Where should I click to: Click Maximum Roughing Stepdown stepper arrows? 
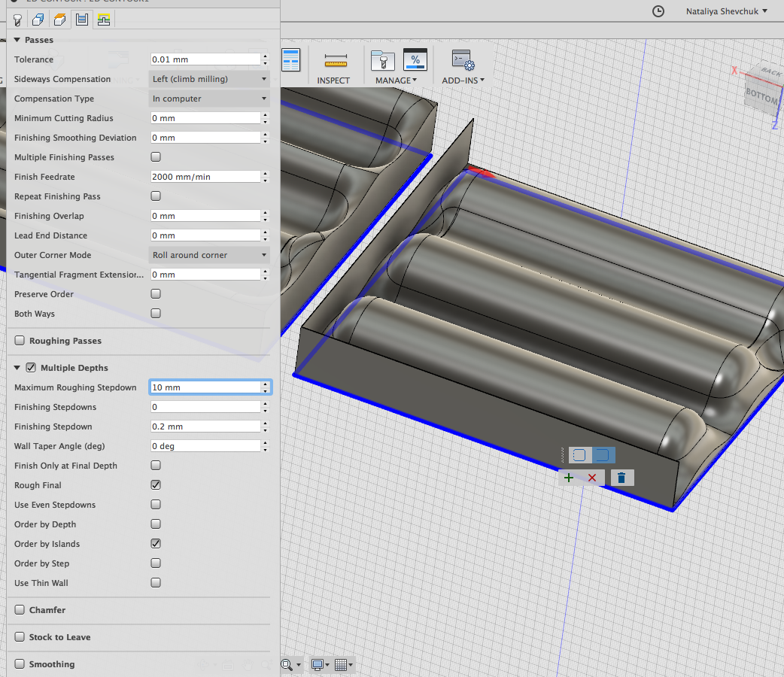tap(266, 387)
